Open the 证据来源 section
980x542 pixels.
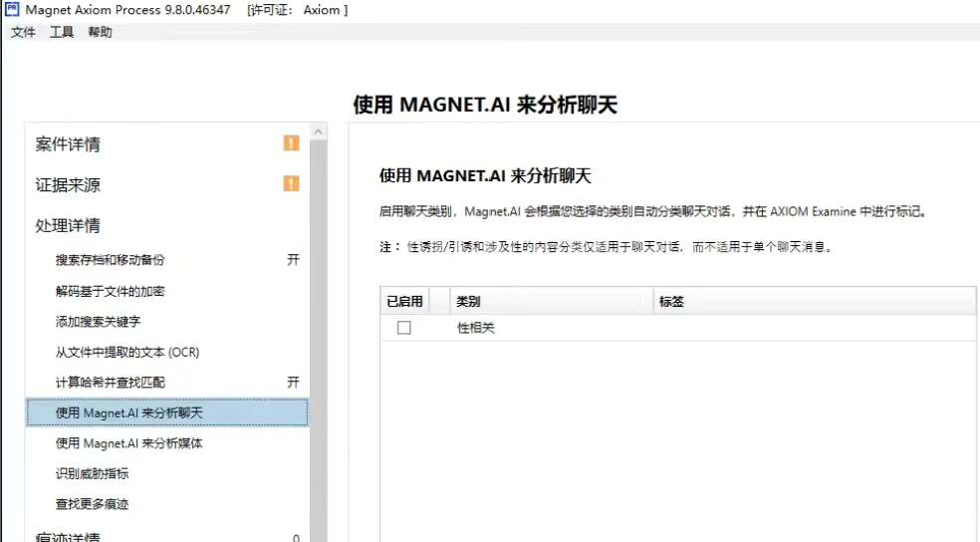pyautogui.click(x=68, y=185)
